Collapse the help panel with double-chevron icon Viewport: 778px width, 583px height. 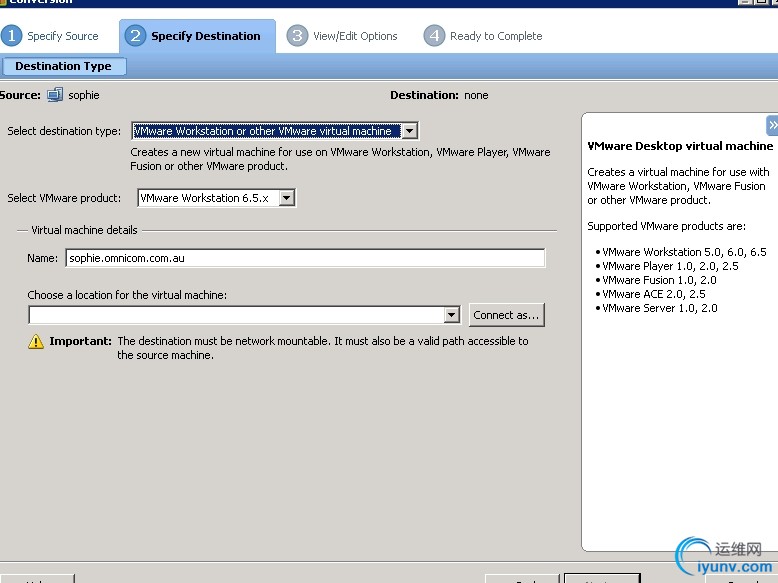772,126
